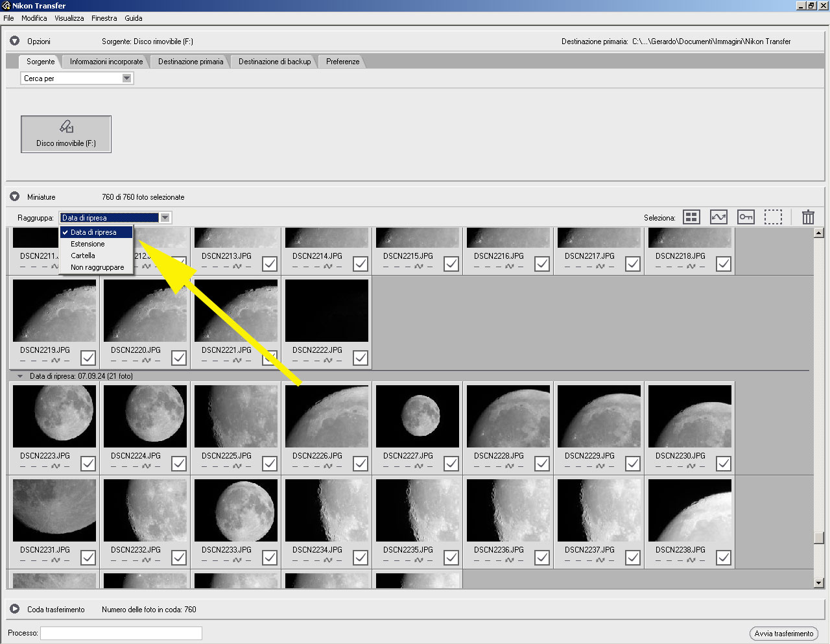Image resolution: width=830 pixels, height=644 pixels.
Task: Click the Destinazione primaria path text
Action: pyautogui.click(x=711, y=42)
